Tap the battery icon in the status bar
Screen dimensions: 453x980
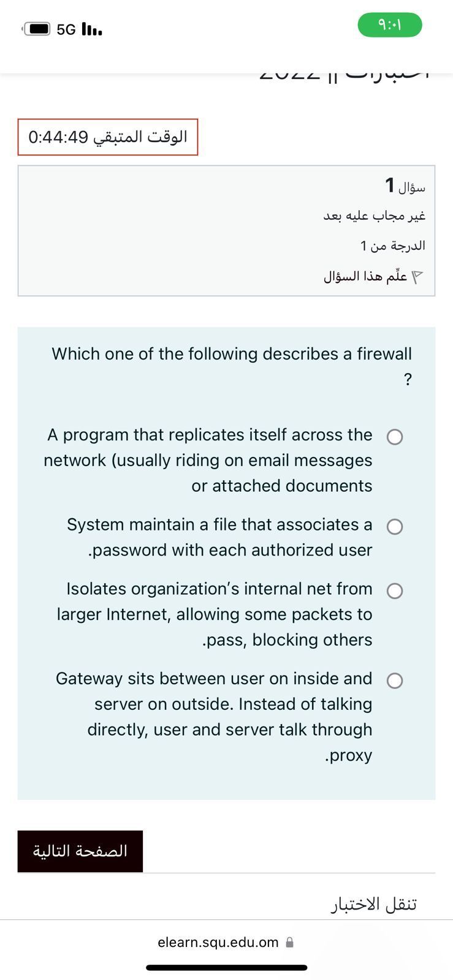coord(37,29)
